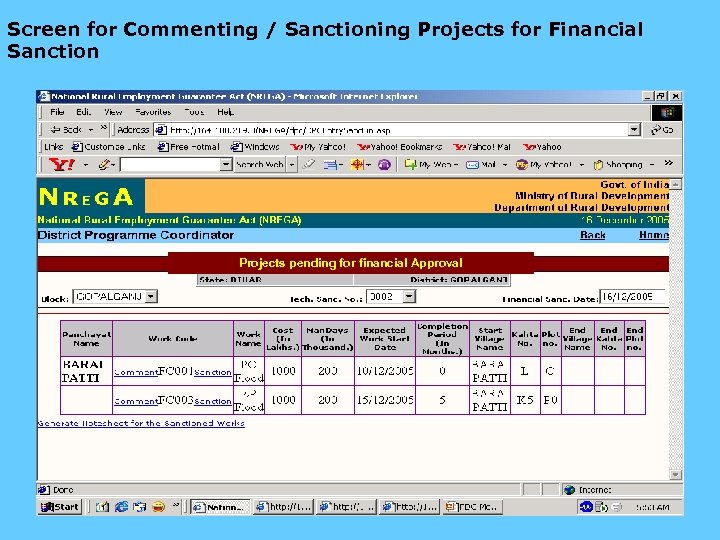Screen dimensions: 720x540
Task: Click the BARAI PATTI panchayat name cell
Action: click(x=86, y=371)
